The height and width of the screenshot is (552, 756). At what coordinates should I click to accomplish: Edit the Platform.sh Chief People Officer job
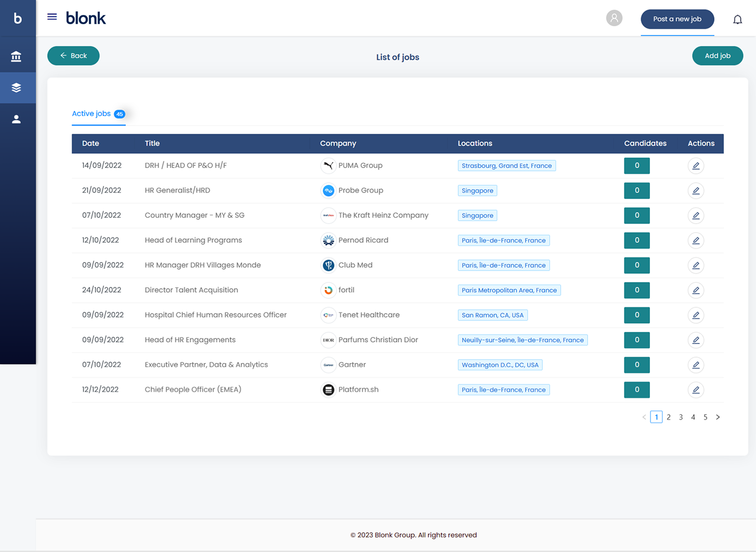pos(696,390)
